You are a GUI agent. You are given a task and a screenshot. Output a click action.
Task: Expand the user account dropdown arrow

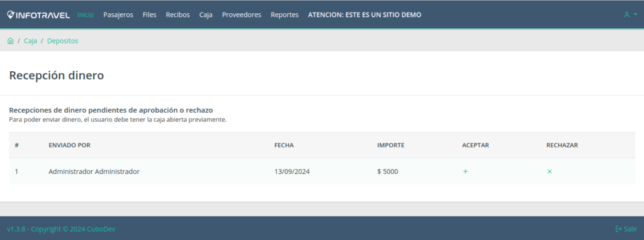tap(635, 15)
